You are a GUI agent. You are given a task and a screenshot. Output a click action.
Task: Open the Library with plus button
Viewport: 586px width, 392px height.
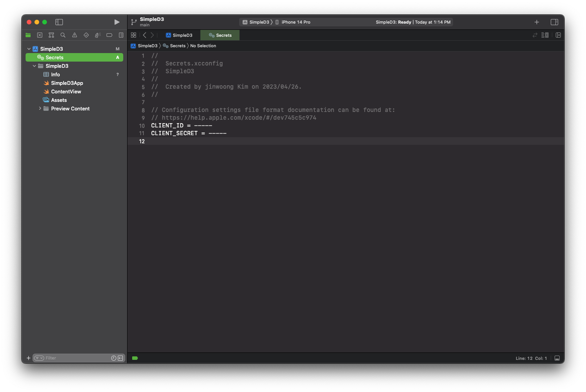[x=537, y=22]
